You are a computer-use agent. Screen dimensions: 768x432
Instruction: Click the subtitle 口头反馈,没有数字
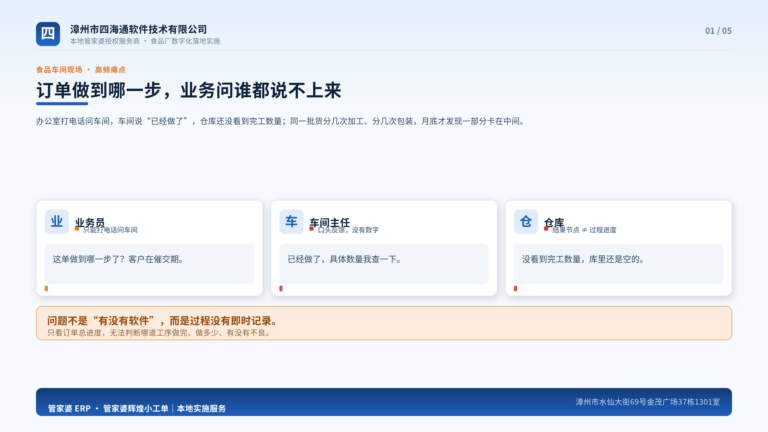coord(348,230)
